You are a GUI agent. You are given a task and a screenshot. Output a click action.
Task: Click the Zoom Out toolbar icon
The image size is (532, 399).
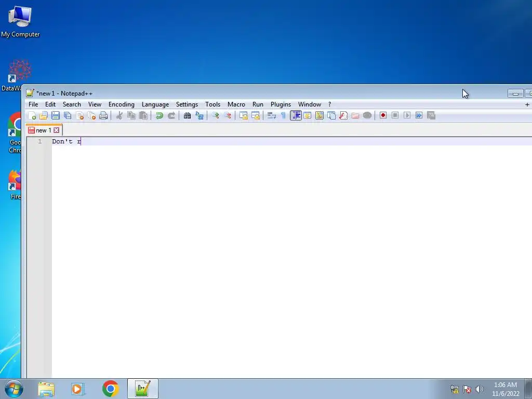(x=228, y=115)
